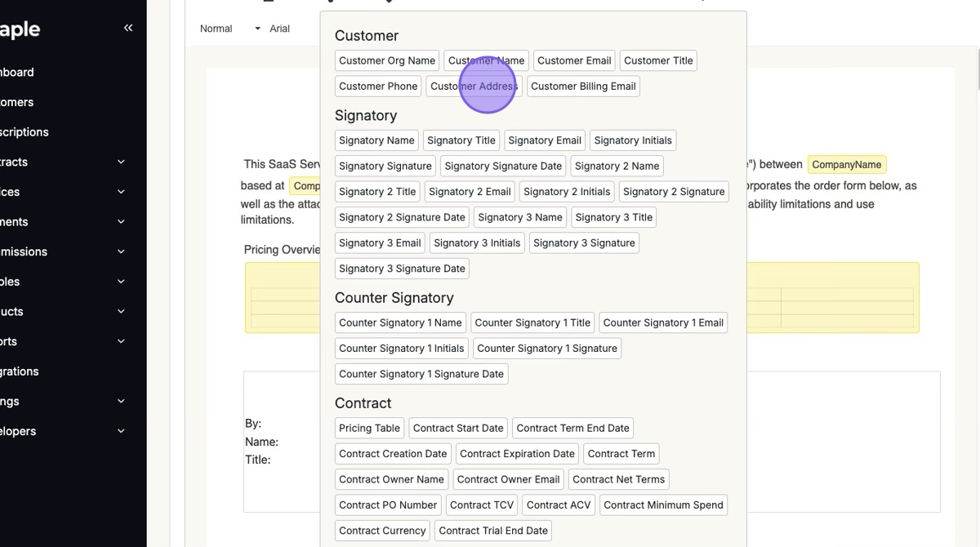Insert the Customer Org Name variable

pyautogui.click(x=387, y=60)
